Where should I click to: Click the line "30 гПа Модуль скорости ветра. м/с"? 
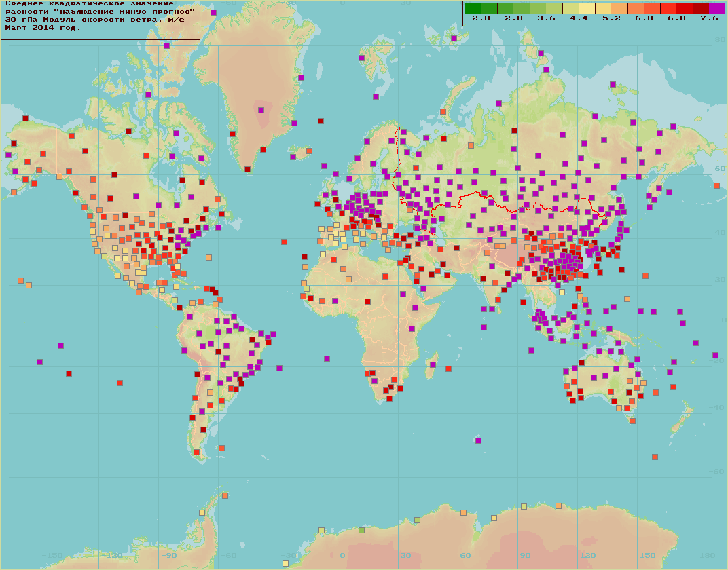94,20
